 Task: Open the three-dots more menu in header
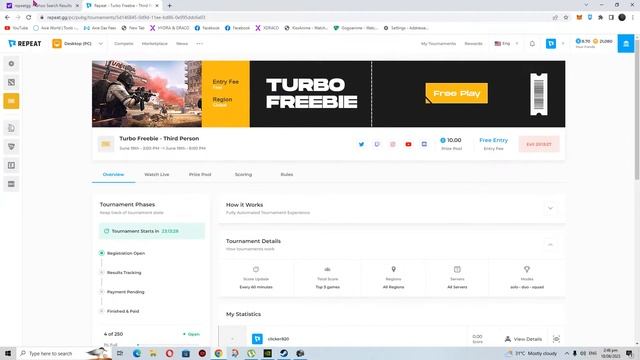pos(200,44)
